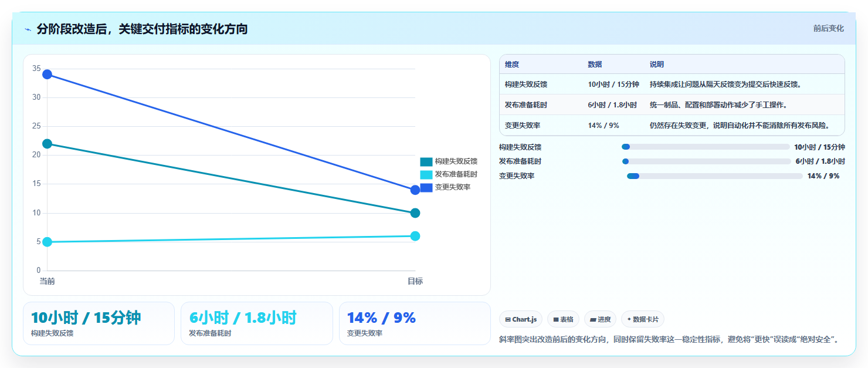Viewport: 868px width, 368px height.
Task: Click the description starting 持续集成让问题
Action: coord(725,85)
